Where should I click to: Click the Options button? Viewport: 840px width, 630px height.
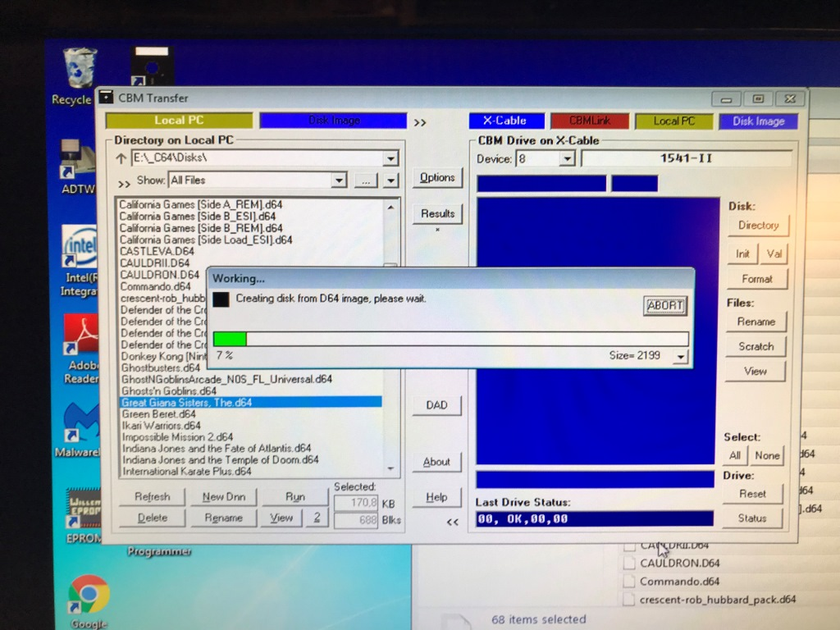point(437,178)
